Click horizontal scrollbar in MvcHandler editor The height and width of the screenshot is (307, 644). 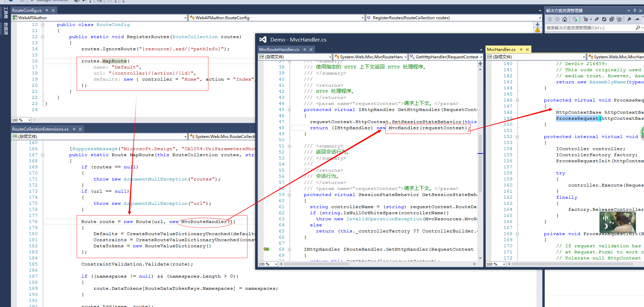[x=573, y=264]
